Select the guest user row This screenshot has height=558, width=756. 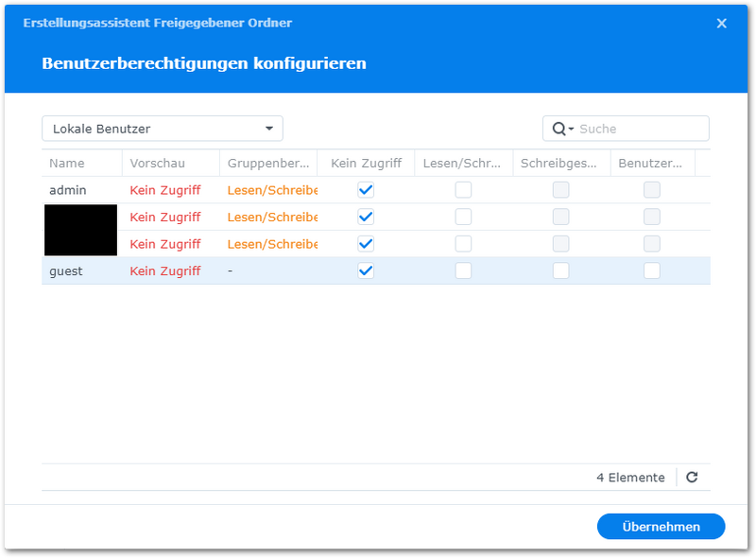pos(66,271)
